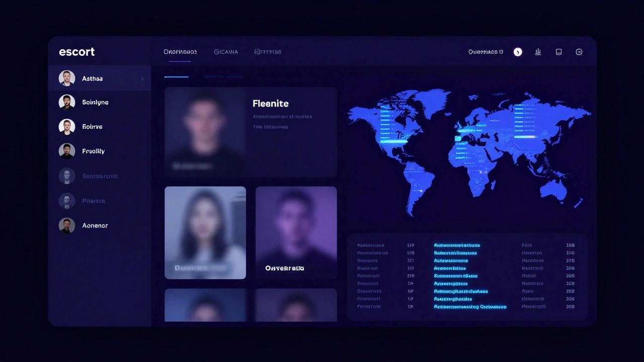Click the escort logo in the header
644x362 pixels.
coord(76,52)
